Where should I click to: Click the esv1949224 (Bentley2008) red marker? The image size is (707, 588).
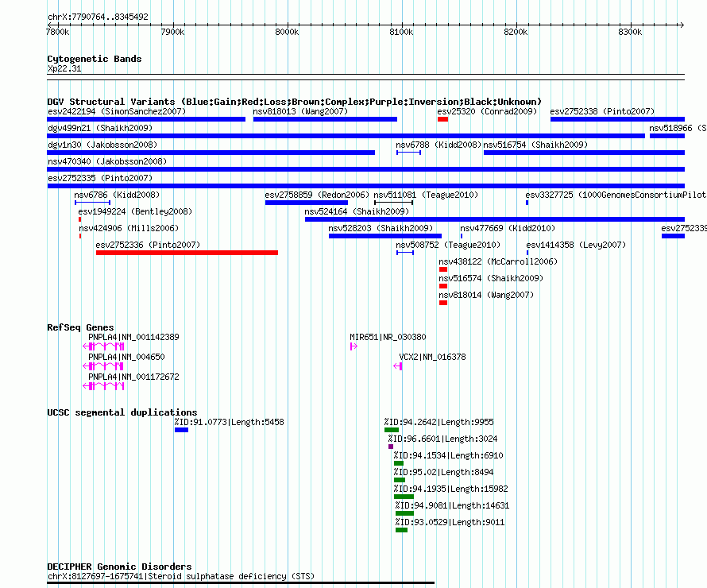click(79, 219)
